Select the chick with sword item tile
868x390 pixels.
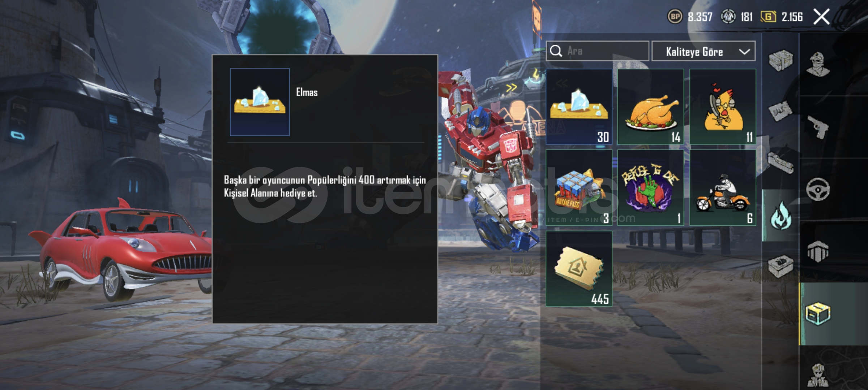pyautogui.click(x=723, y=107)
